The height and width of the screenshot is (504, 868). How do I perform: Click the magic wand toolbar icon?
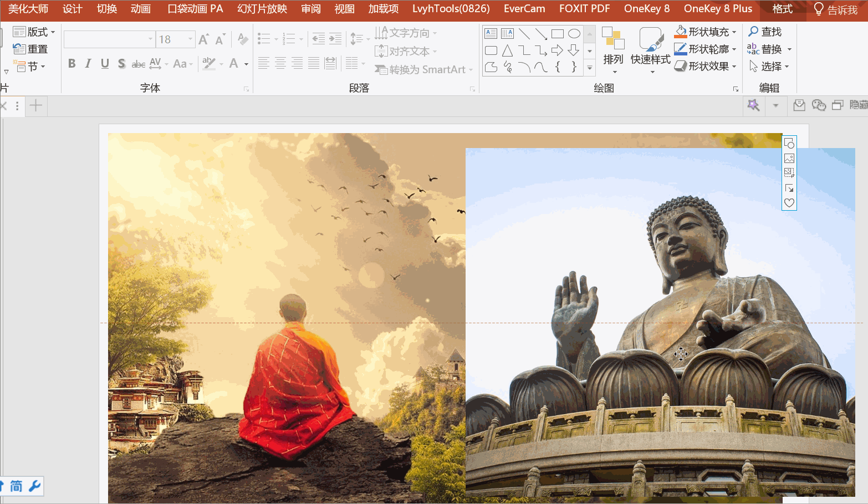tap(753, 105)
